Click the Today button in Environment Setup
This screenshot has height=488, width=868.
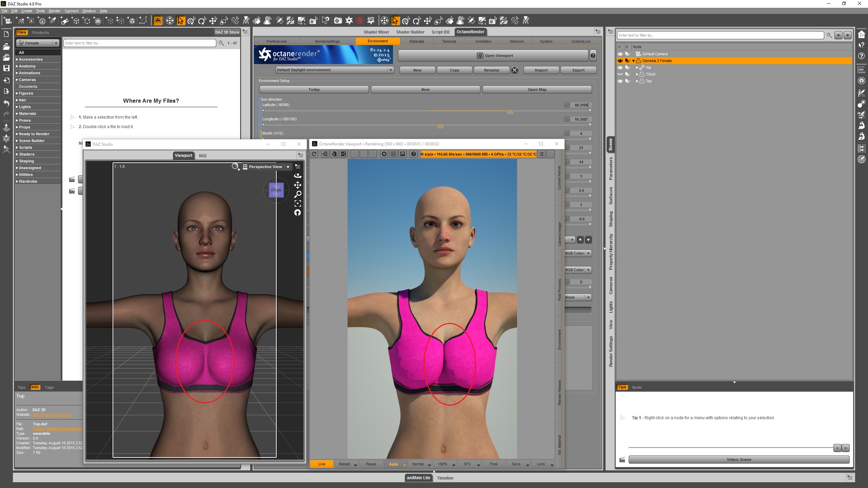tap(314, 89)
